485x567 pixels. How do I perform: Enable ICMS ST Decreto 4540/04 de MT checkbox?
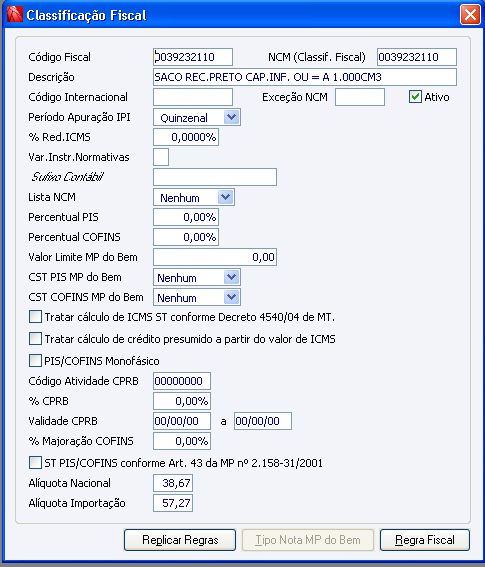[35, 317]
